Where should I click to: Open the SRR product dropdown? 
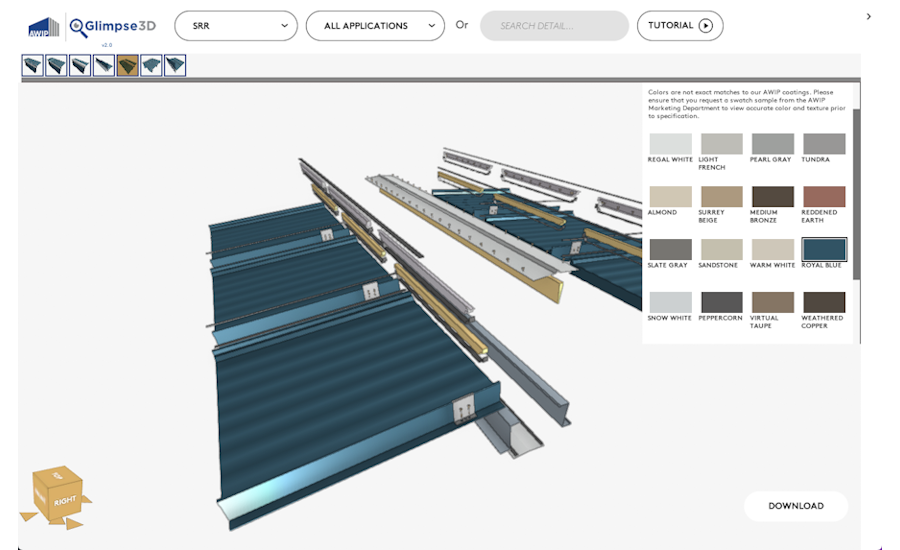click(235, 26)
